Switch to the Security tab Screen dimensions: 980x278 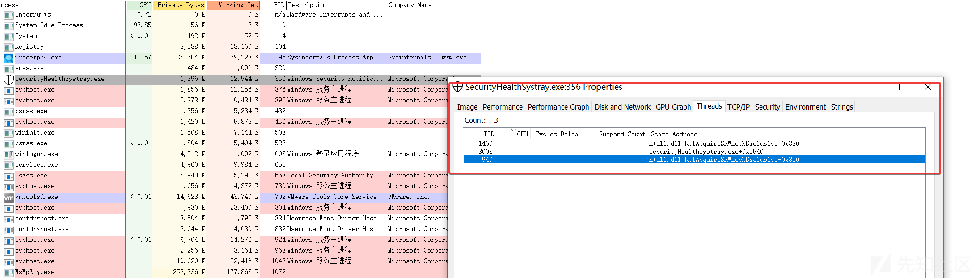pos(767,107)
